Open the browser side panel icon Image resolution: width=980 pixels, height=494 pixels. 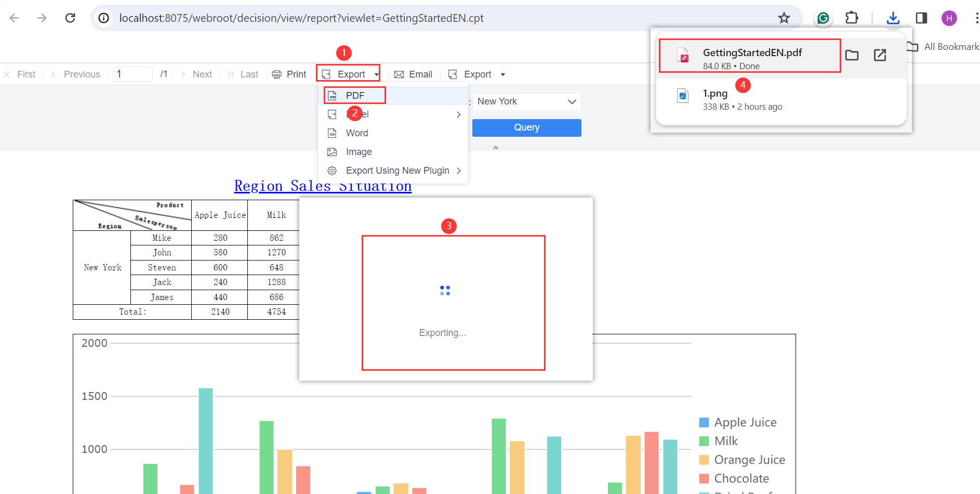point(921,17)
